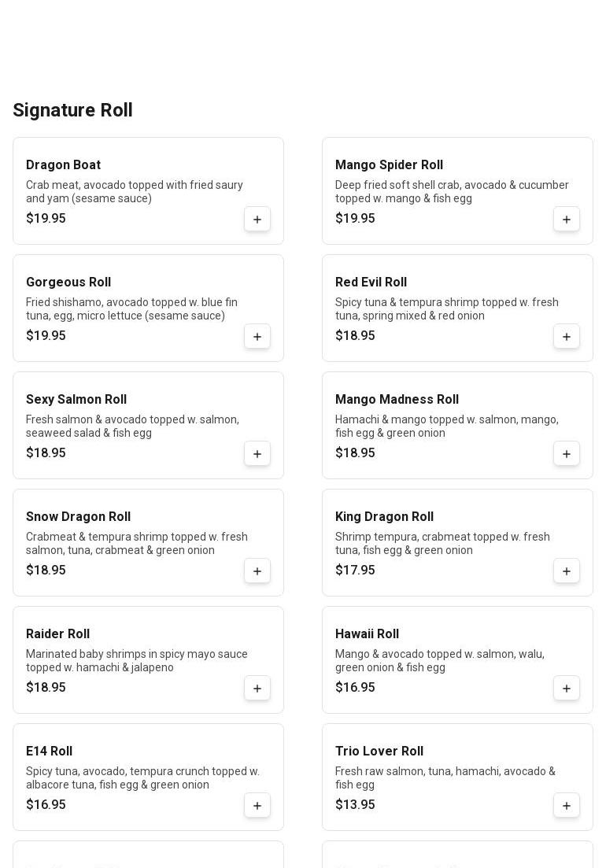Add E14 Roll to the order

(x=257, y=805)
